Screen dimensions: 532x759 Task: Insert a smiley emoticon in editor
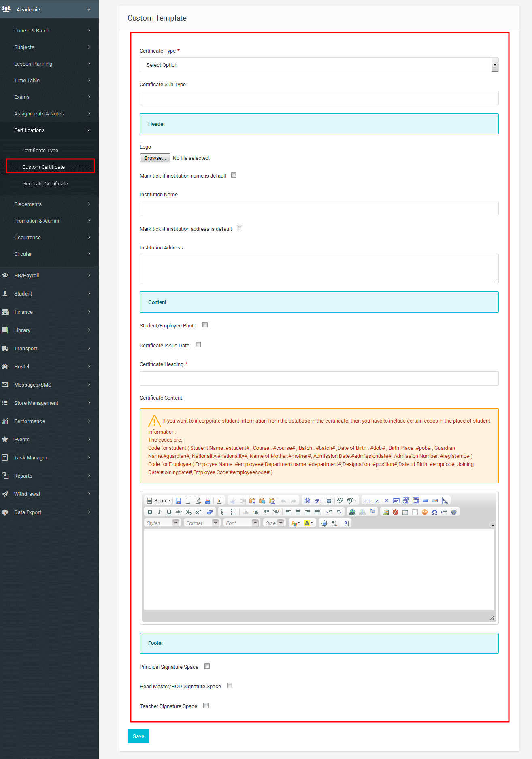point(425,512)
